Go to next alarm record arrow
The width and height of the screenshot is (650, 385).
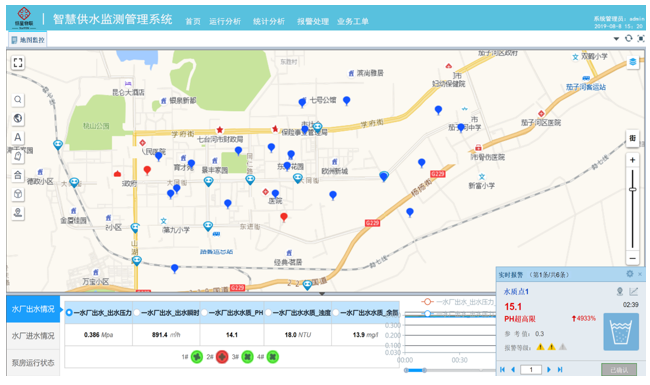coord(549,370)
